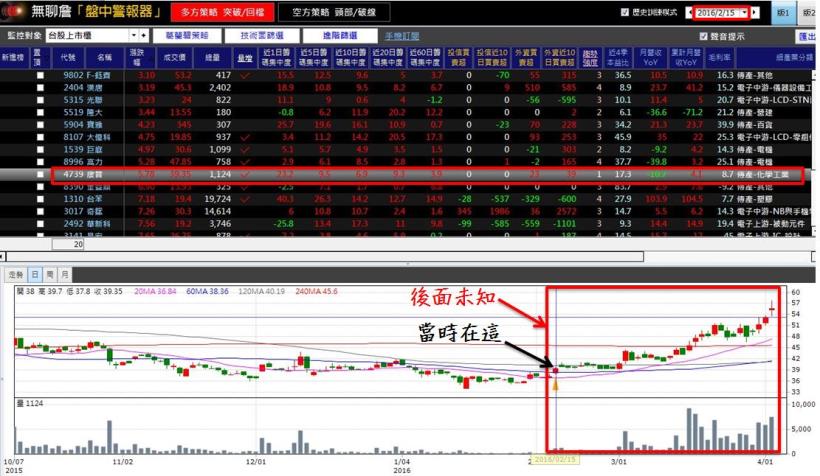Click the 120MA 40.19 legend label
The image size is (820, 476).
[x=261, y=291]
